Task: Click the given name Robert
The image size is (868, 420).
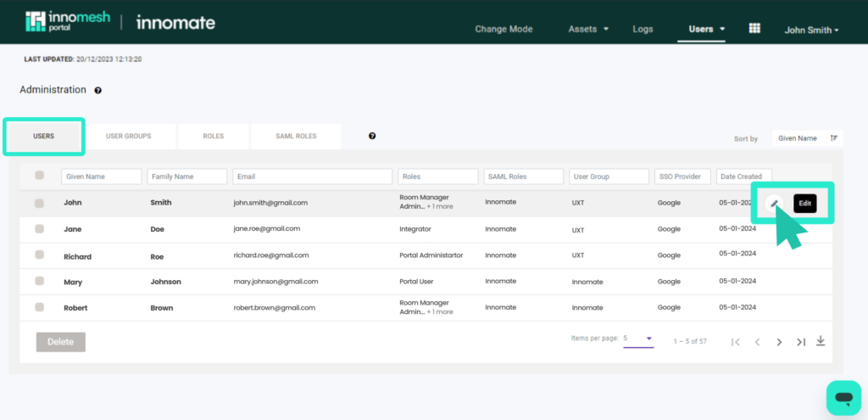Action: coord(75,307)
